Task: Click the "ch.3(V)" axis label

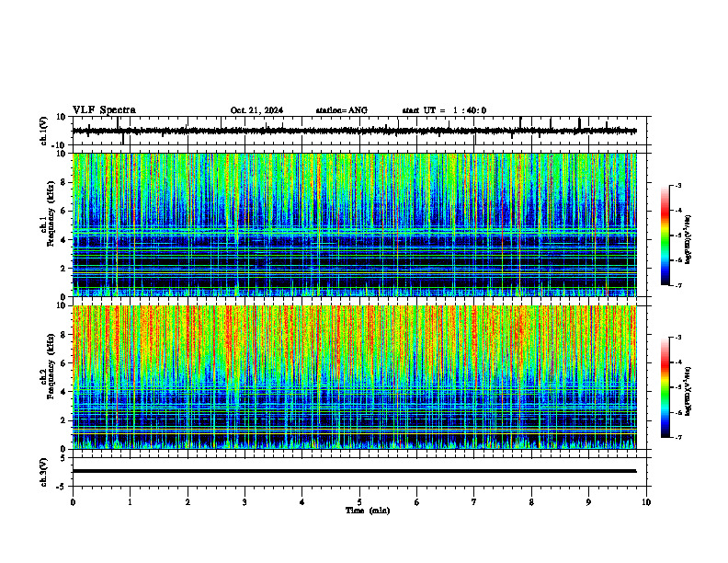Action: pos(44,472)
